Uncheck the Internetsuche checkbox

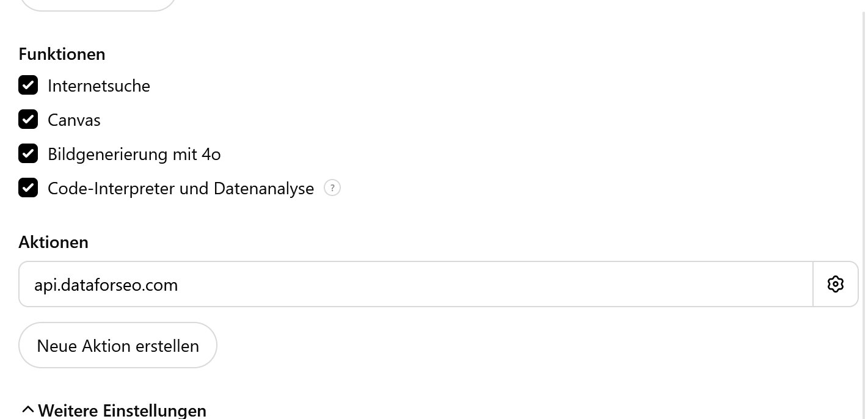pyautogui.click(x=28, y=85)
